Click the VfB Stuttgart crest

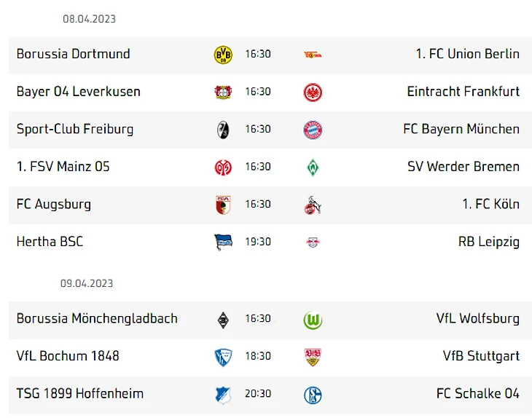click(x=313, y=357)
